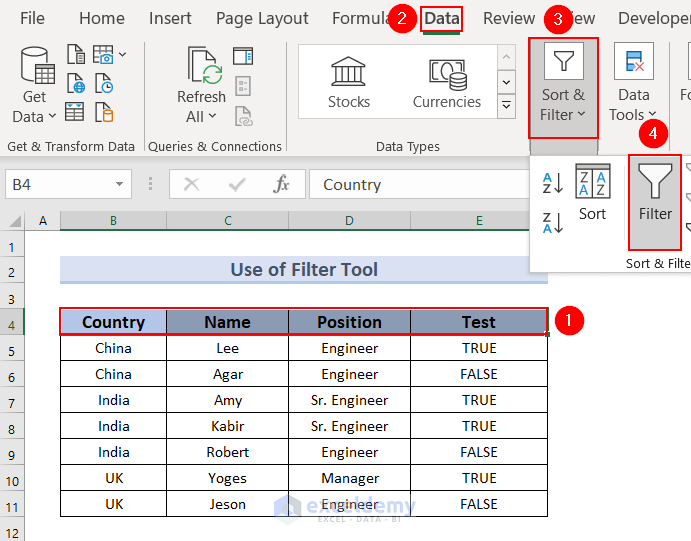Screen dimensions: 691x541
Task: Open the Name Box dropdown arrow
Action: pyautogui.click(x=120, y=184)
